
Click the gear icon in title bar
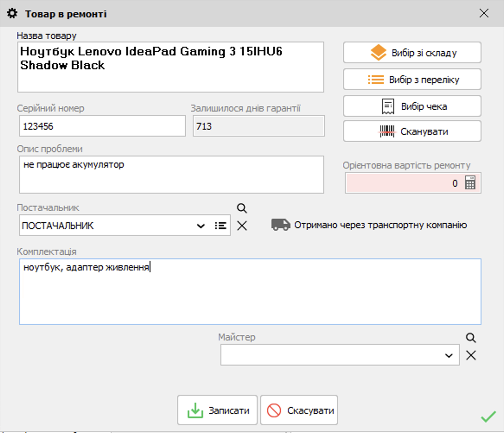(x=13, y=14)
